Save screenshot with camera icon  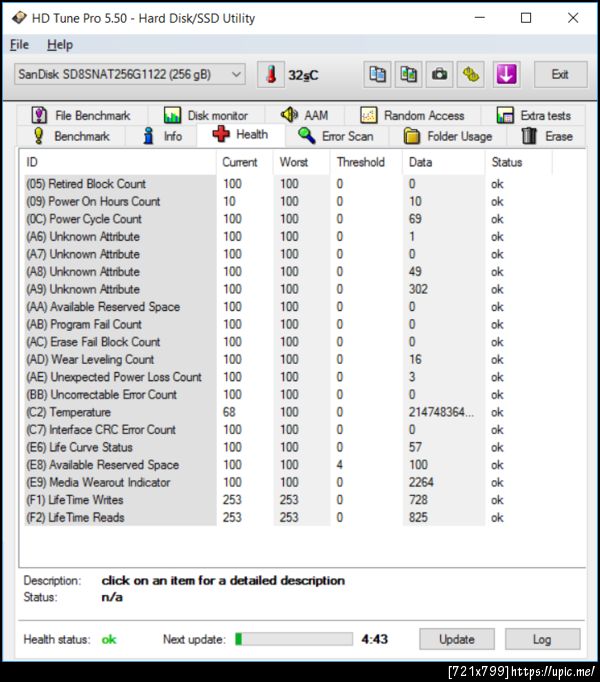(439, 74)
